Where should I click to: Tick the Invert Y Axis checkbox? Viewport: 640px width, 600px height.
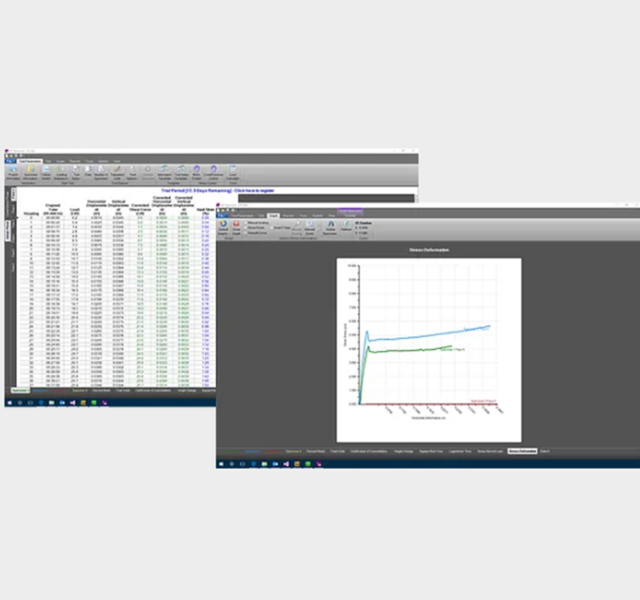(x=271, y=226)
